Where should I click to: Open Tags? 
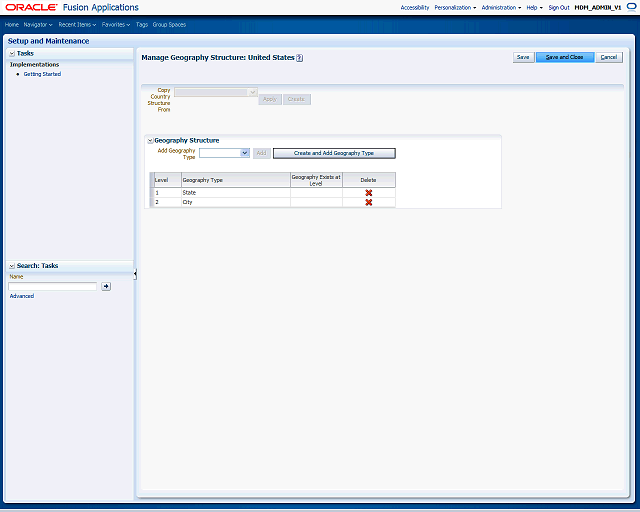142,24
